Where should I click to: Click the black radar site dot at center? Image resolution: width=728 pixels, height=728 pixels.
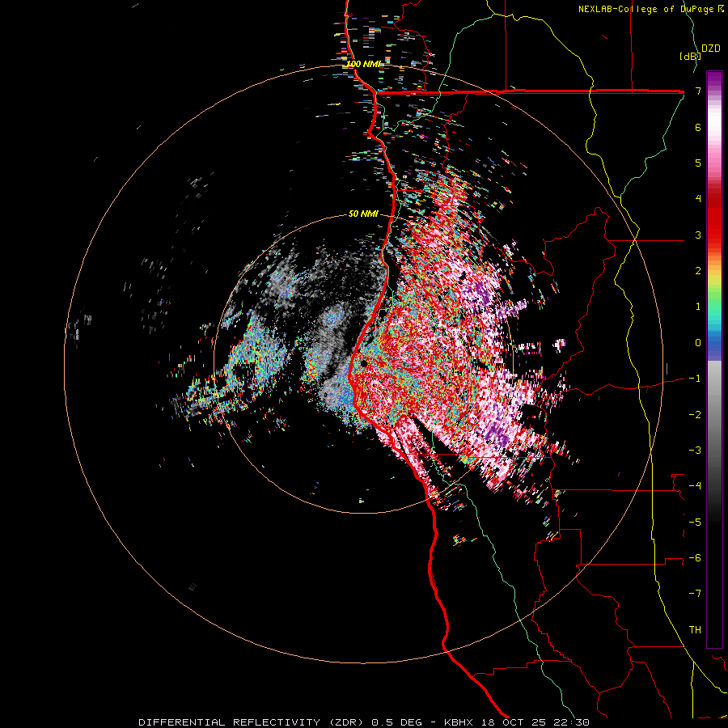[365, 363]
